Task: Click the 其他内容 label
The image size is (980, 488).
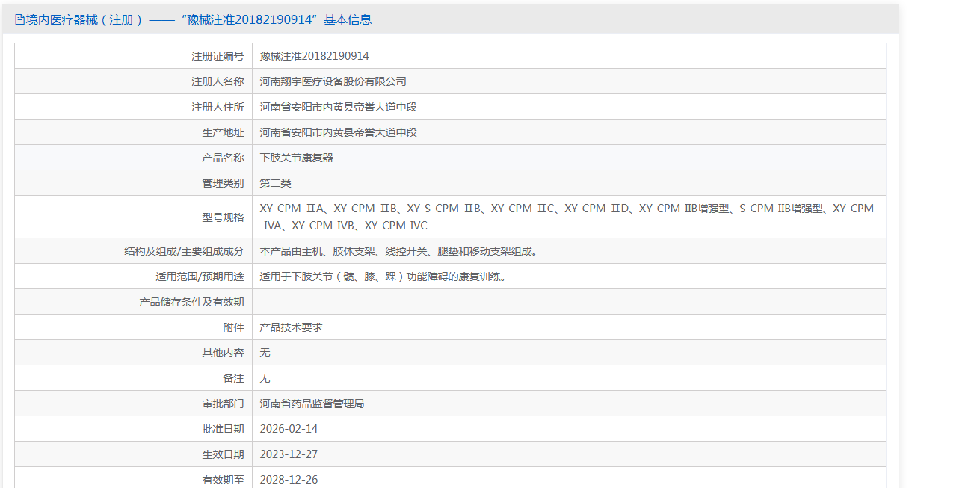Action: pyautogui.click(x=223, y=353)
